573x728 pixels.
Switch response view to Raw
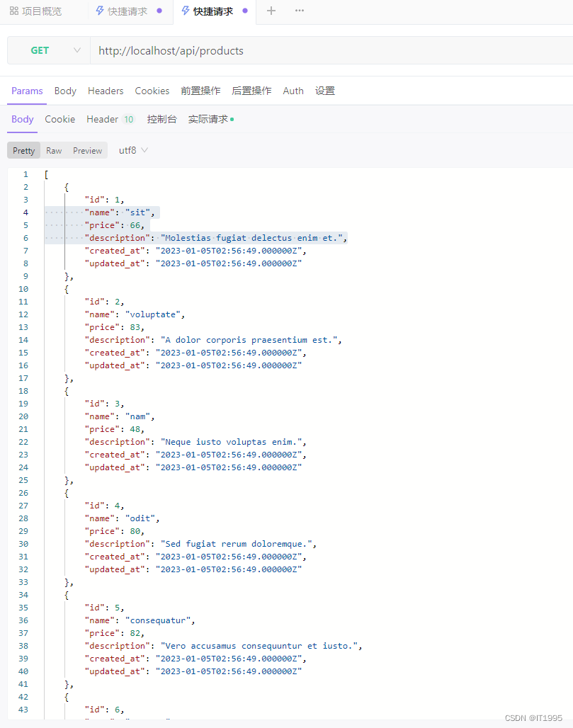[54, 150]
